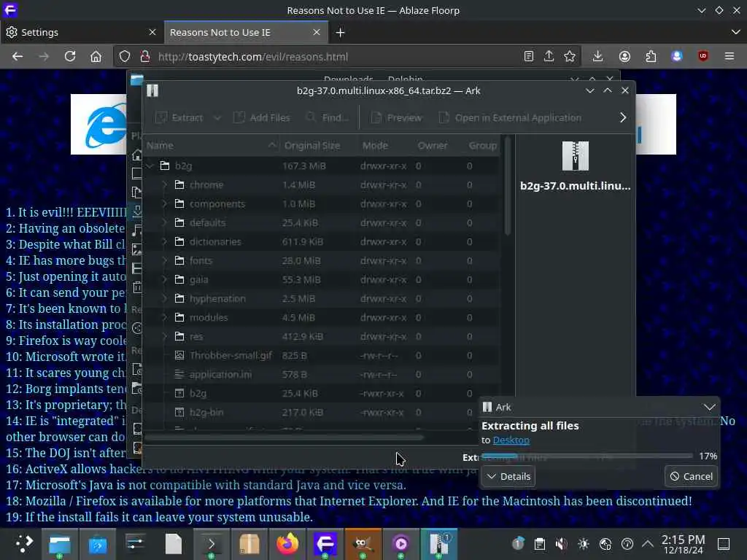Select the application.ini file
The image size is (747, 560).
click(322, 375)
